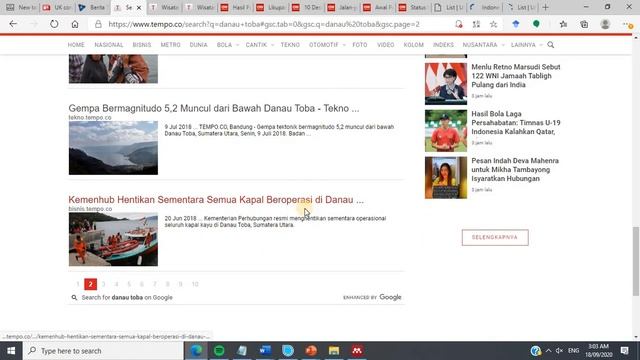Switch to the 'Berita' browser tab

click(92, 7)
